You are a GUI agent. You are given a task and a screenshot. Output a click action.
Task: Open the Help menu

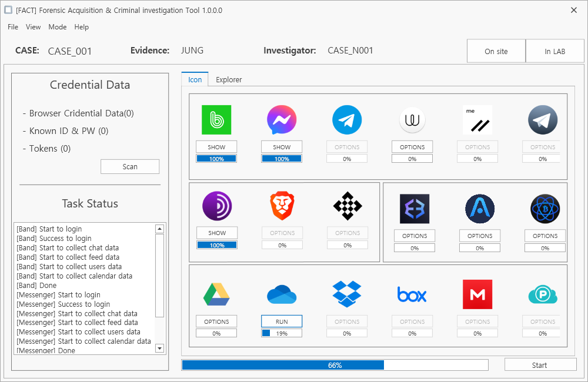[81, 27]
